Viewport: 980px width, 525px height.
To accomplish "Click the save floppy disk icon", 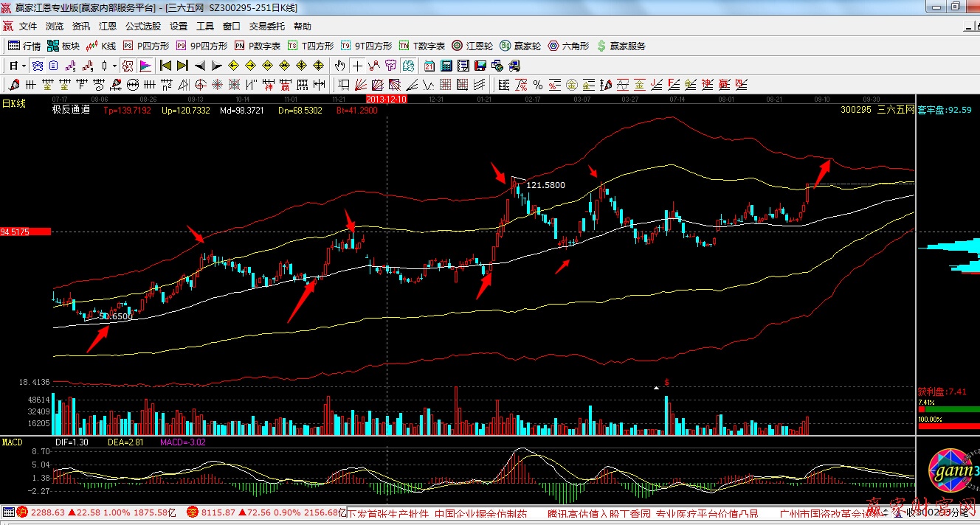I will (x=481, y=66).
